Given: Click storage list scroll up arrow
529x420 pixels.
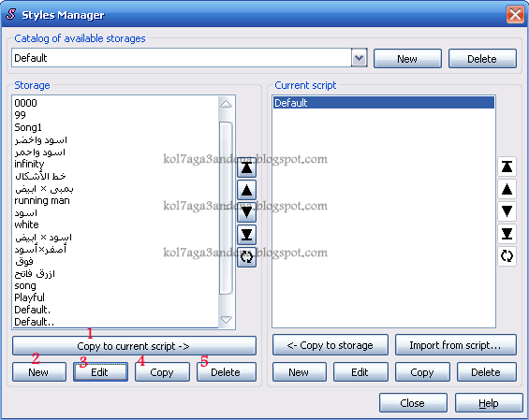Looking at the screenshot, I should coord(226,104).
